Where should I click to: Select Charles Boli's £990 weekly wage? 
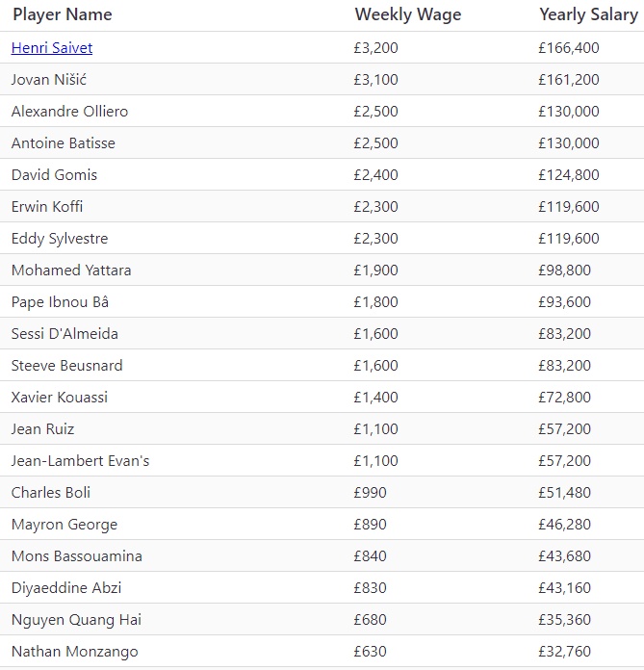click(370, 492)
